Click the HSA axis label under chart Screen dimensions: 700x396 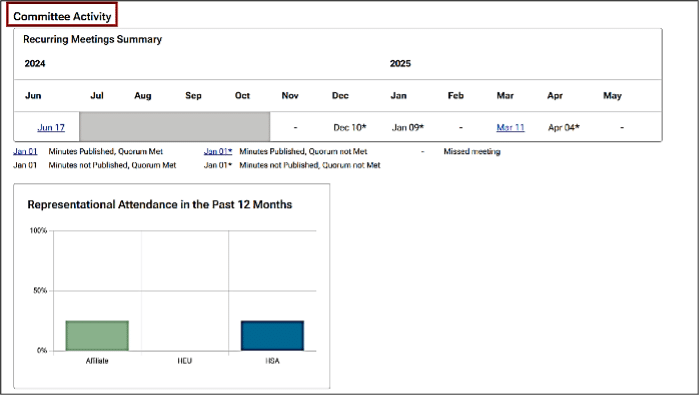pos(272,361)
